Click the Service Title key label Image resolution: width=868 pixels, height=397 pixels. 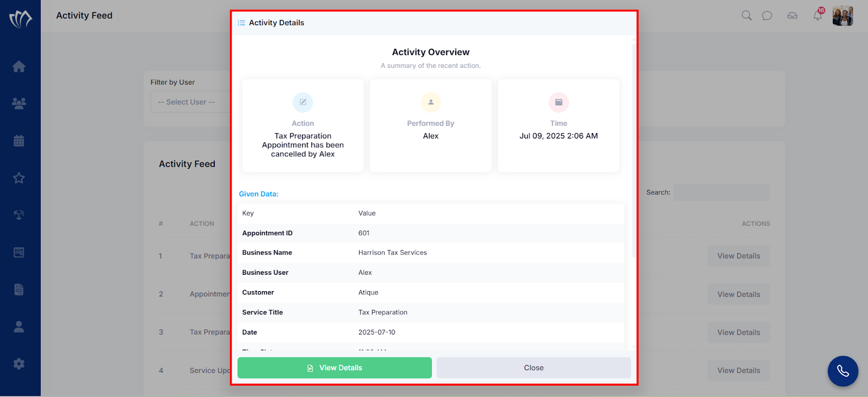pos(263,312)
